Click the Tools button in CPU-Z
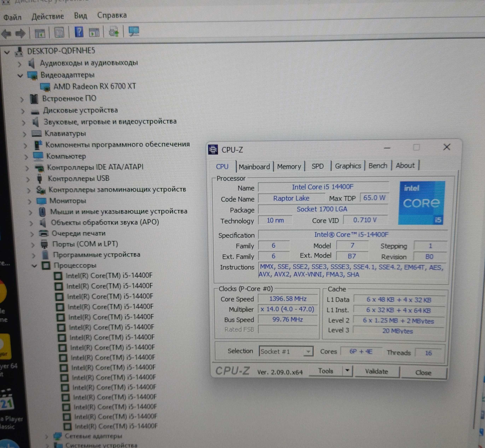The image size is (485, 448). pos(326,371)
